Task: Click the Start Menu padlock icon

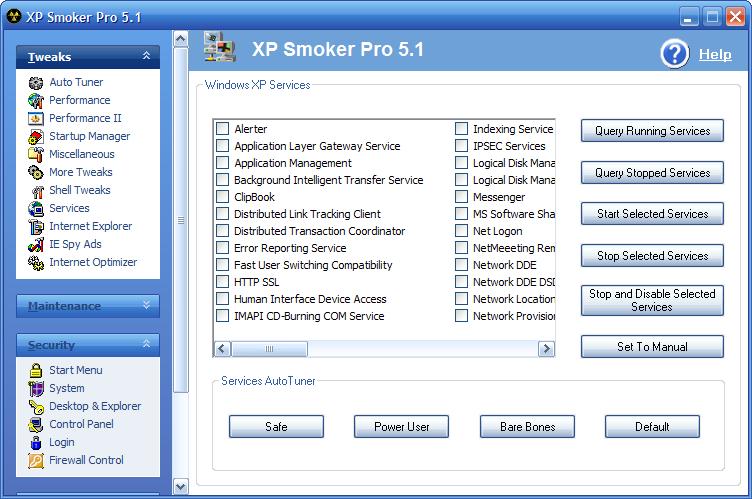Action: pos(35,370)
